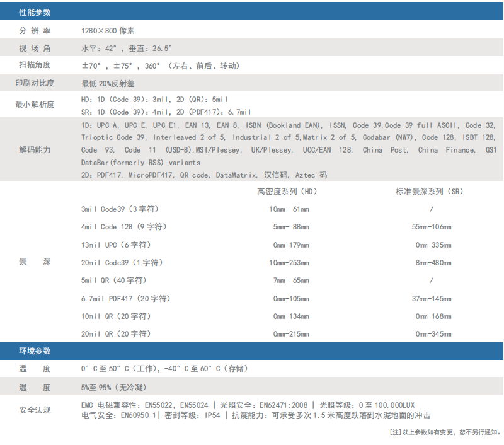
Task: Select the 最小解析度 label
Action: click(x=35, y=104)
